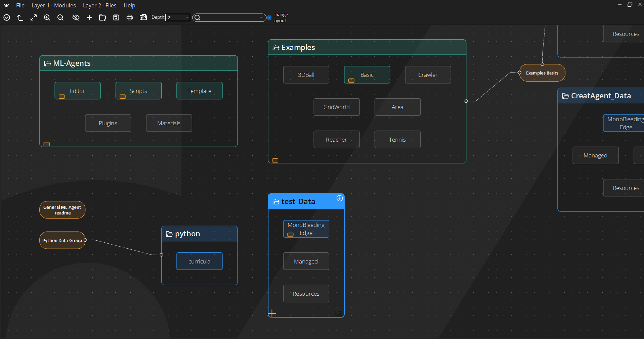Image resolution: width=644 pixels, height=339 pixels.
Task: Select the Template node
Action: point(200,91)
